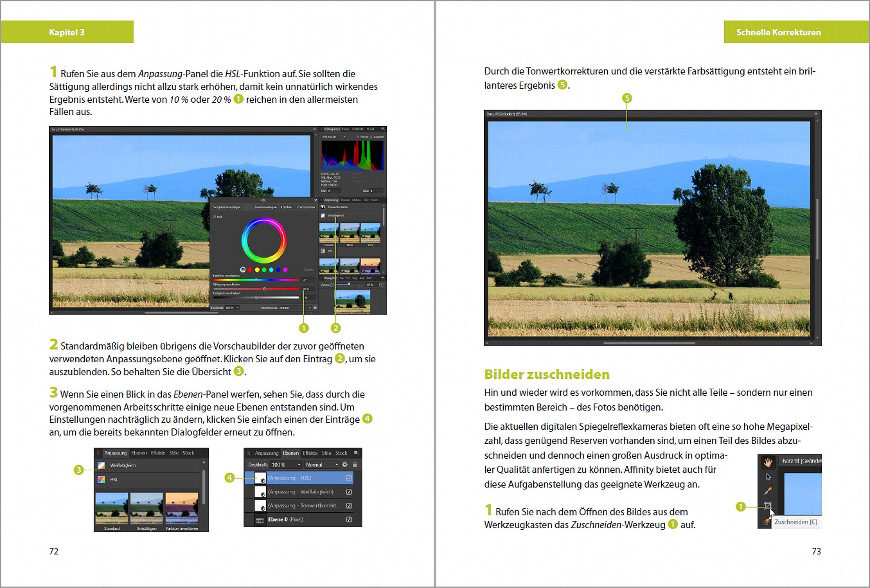Click the Pipette button in HSL dialog

point(309,270)
